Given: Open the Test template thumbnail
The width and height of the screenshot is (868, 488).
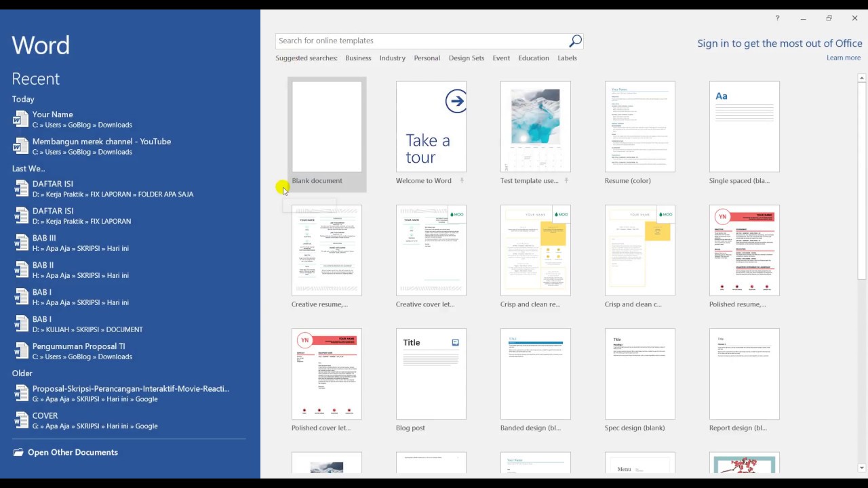Looking at the screenshot, I should (x=536, y=127).
